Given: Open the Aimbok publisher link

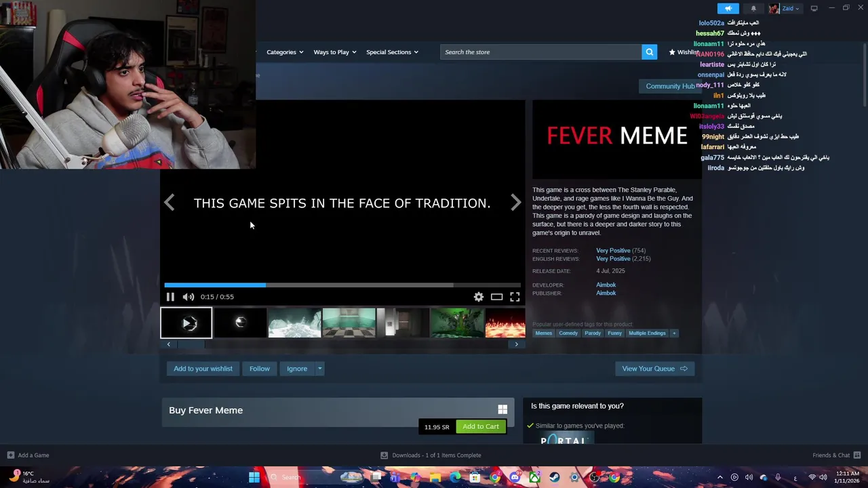Looking at the screenshot, I should pyautogui.click(x=606, y=293).
